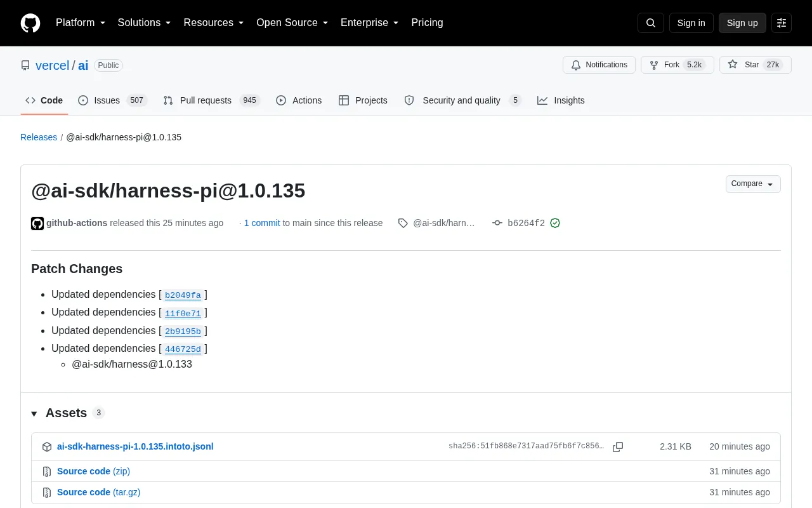This screenshot has width=812, height=508.
Task: Open the search magnifier button
Action: tap(651, 23)
